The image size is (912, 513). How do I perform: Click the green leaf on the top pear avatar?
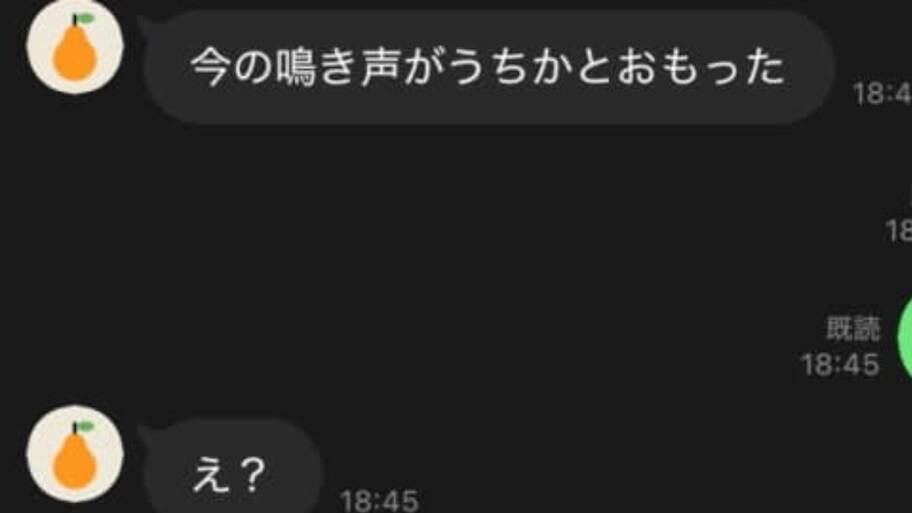[x=86, y=19]
